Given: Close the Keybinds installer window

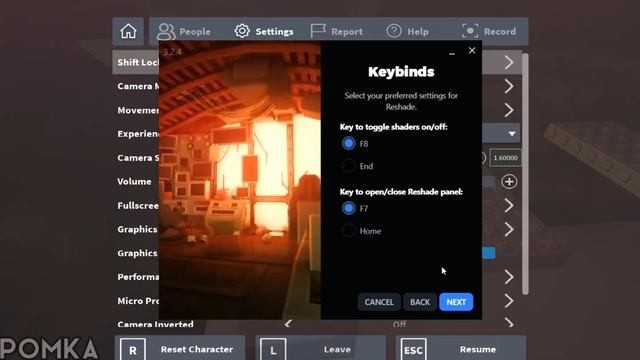Looking at the screenshot, I should click(x=472, y=51).
